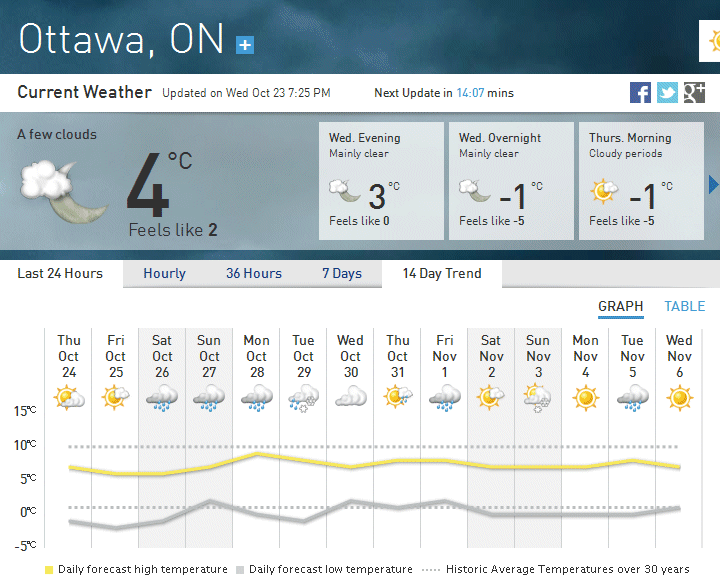Open the 7 Days tab
Viewport: 720px width, 578px height.
(342, 274)
